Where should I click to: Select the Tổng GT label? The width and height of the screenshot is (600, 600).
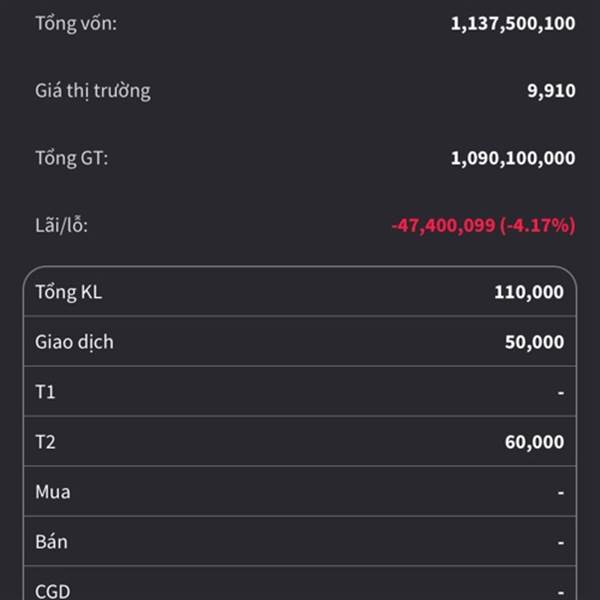click(x=72, y=158)
